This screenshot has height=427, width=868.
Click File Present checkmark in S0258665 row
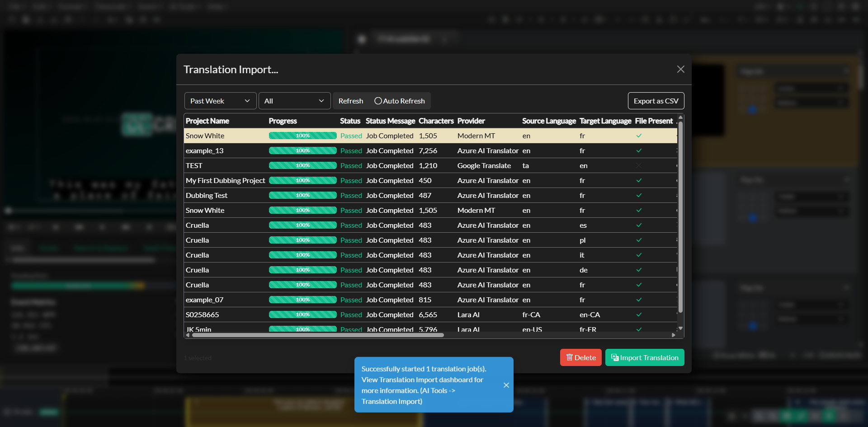coord(639,314)
